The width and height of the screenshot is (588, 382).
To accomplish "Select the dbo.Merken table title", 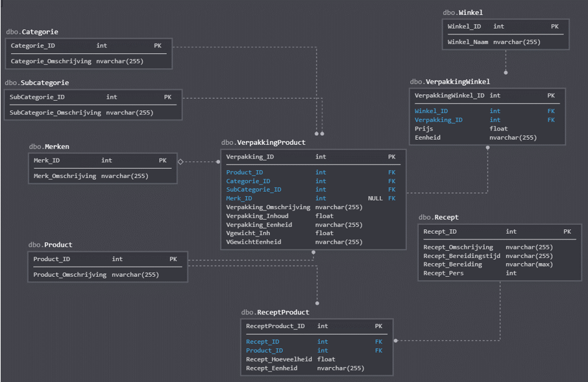I will [49, 147].
